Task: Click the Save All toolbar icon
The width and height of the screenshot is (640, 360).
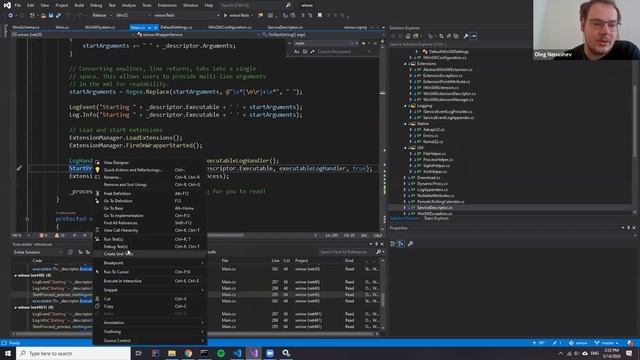Action: [x=58, y=16]
